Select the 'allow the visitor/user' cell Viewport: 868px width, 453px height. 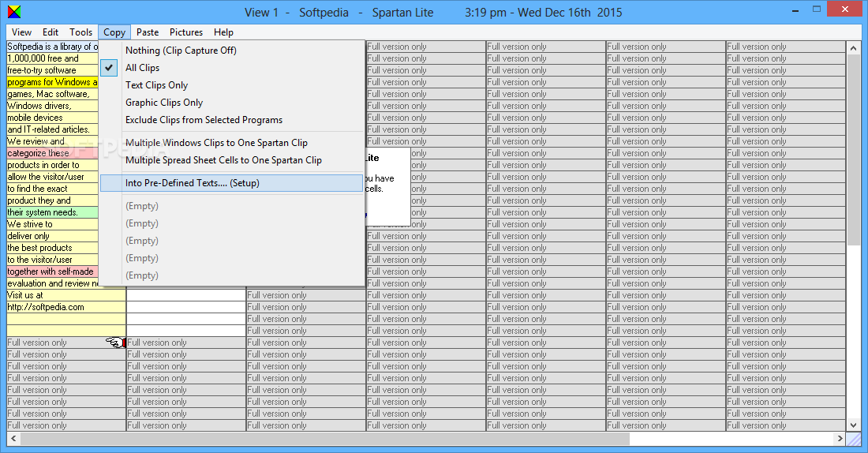point(53,177)
